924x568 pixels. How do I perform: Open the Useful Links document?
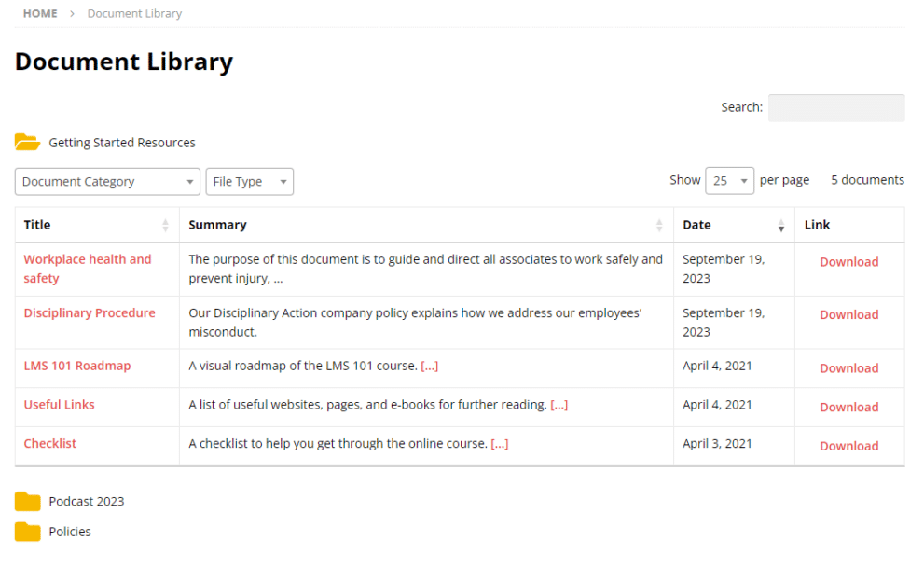coord(59,405)
